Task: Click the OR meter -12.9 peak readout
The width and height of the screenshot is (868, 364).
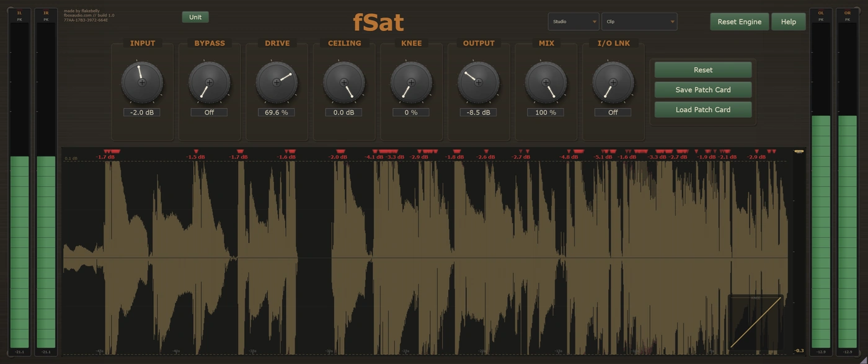Action: pyautogui.click(x=848, y=352)
